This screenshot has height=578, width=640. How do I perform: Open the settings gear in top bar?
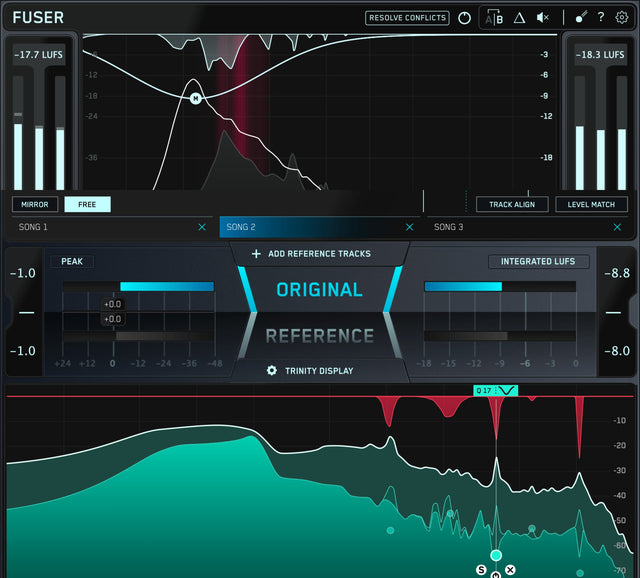point(622,18)
